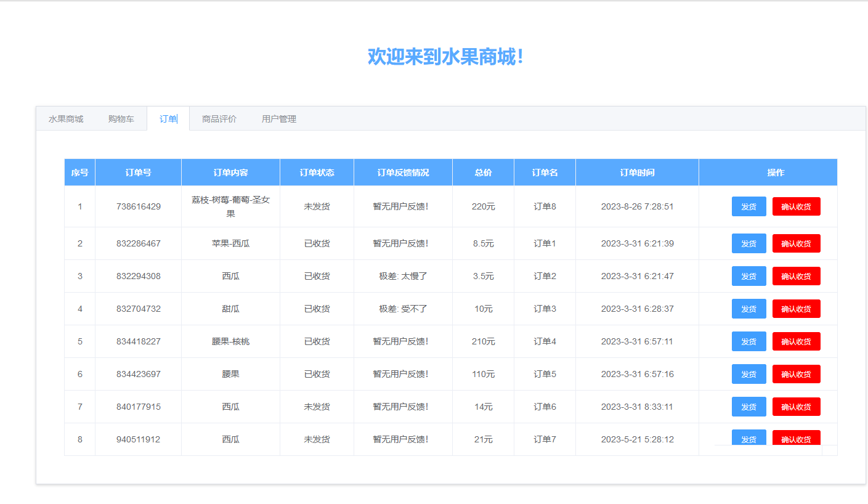Viewport: 868px width, 504px height.
Task: Click the 荔枝-树莓-葡萄-圣女果 content cell
Action: [x=231, y=206]
